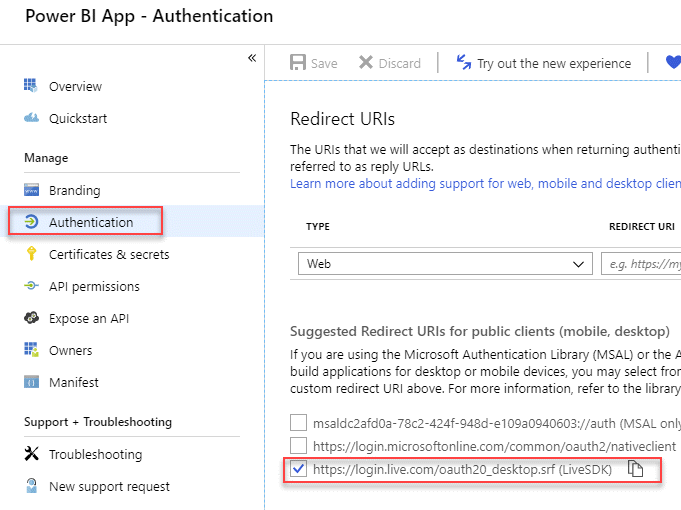Open the Manifest editor

pos(74,383)
